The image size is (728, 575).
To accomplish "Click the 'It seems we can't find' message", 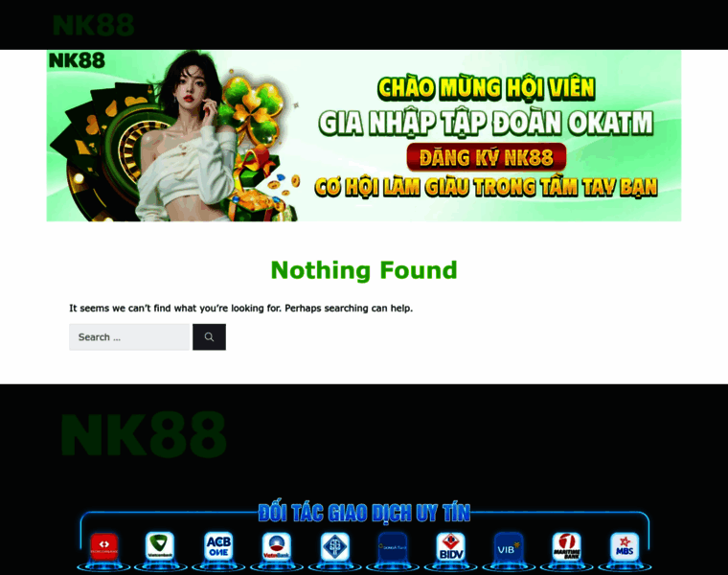I will point(241,309).
